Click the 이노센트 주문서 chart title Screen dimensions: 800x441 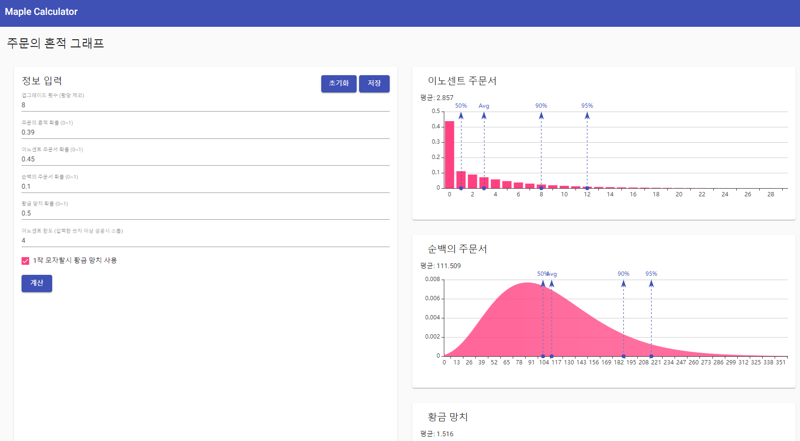462,81
